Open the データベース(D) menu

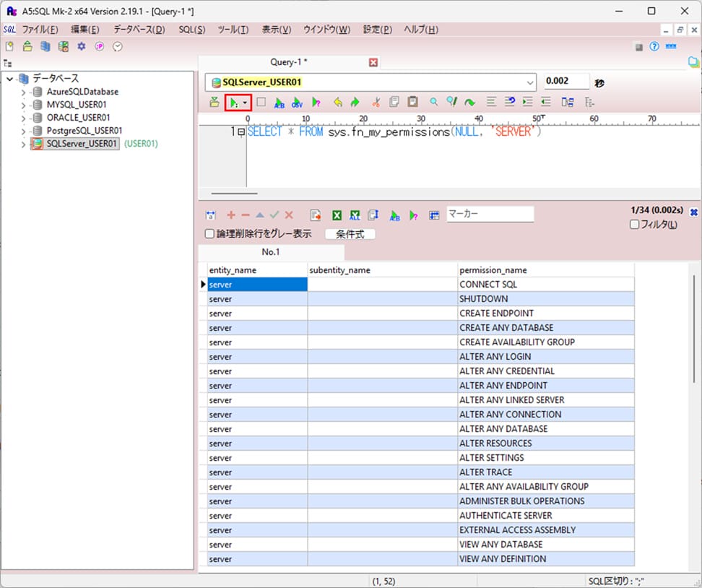[x=139, y=30]
